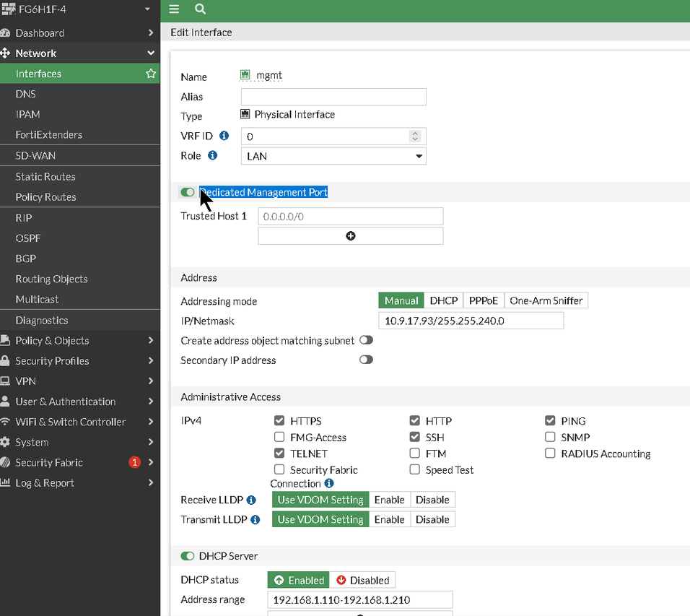Turn on Secondary IP address toggle

(366, 360)
